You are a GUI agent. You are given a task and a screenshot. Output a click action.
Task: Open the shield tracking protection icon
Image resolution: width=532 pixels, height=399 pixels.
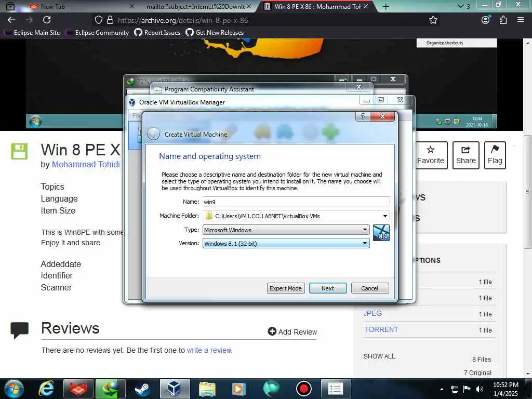tap(98, 20)
